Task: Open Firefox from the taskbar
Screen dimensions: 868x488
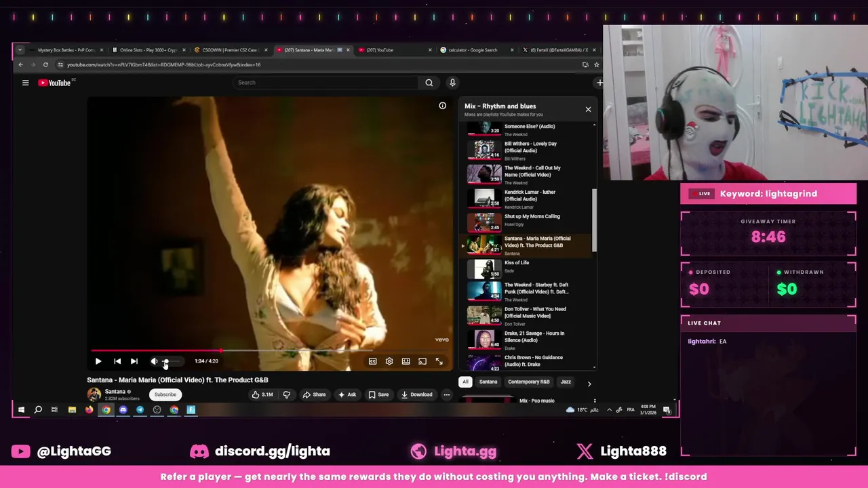Action: tap(89, 410)
